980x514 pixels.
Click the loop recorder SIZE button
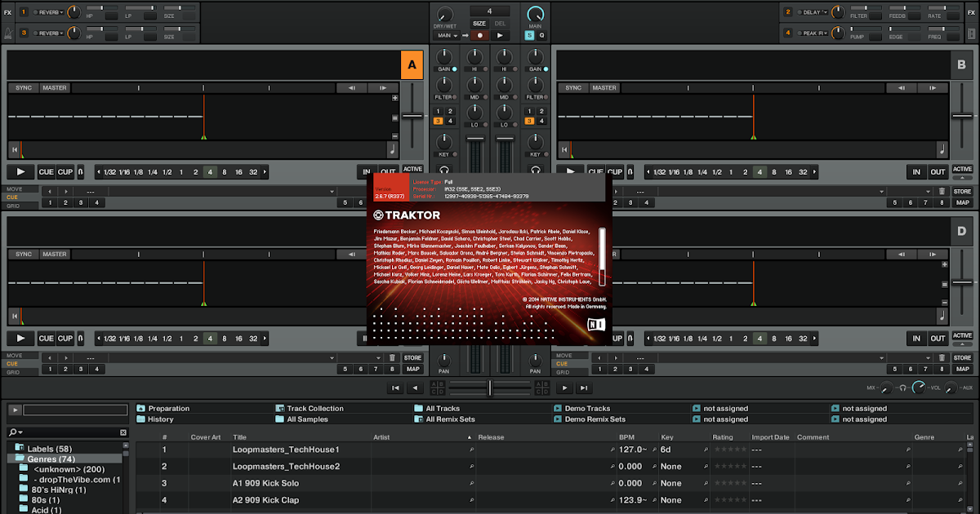coord(479,23)
